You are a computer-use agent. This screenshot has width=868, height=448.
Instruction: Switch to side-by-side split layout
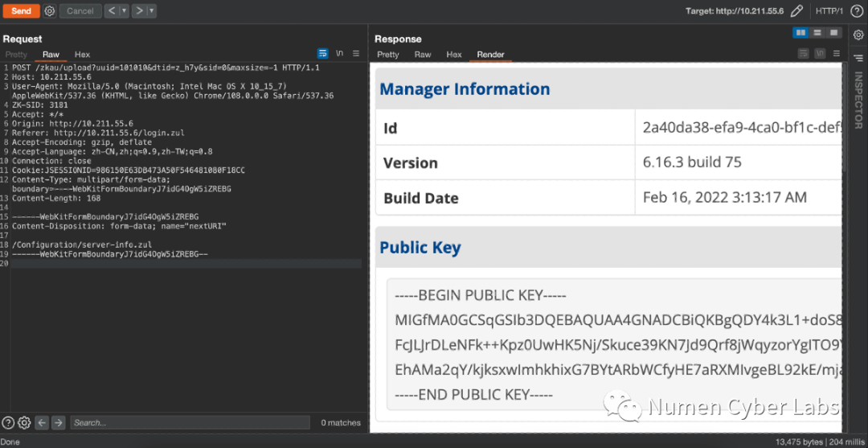800,33
